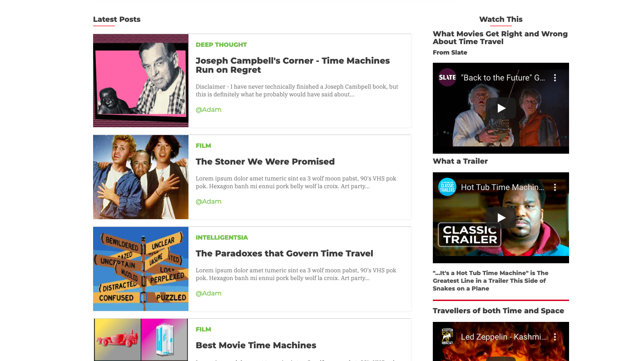Open The Stoner We Were Promised post
The height and width of the screenshot is (361, 644).
pos(265,161)
